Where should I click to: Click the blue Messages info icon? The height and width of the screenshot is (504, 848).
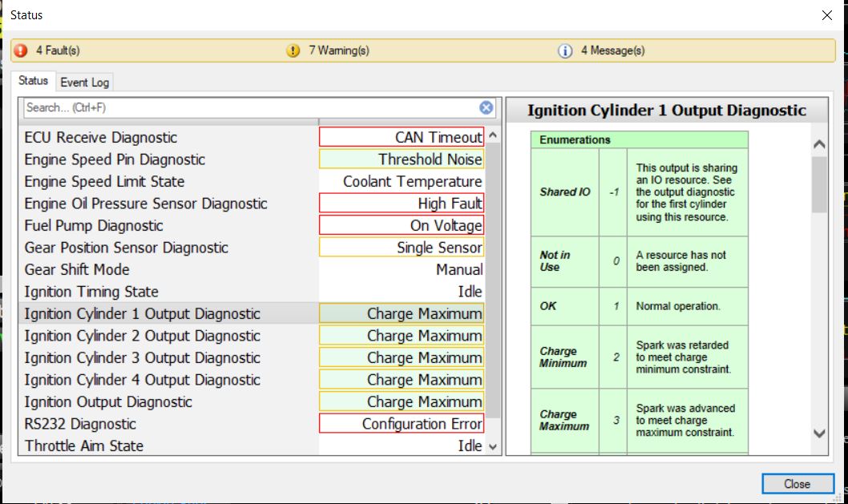565,50
